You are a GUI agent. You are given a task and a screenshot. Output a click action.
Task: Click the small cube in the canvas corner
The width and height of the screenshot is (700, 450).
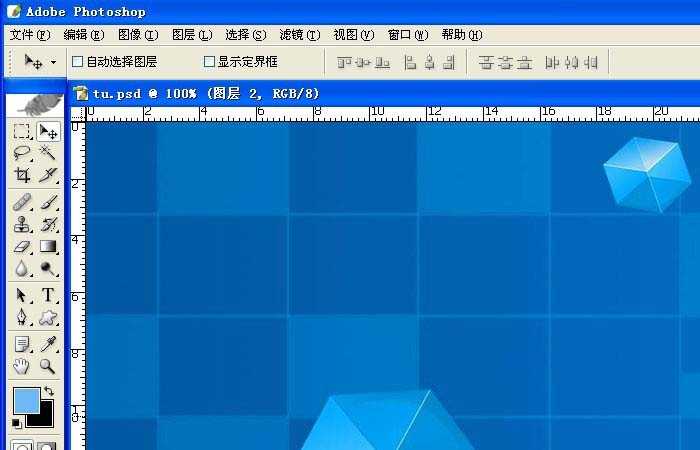pyautogui.click(x=647, y=175)
